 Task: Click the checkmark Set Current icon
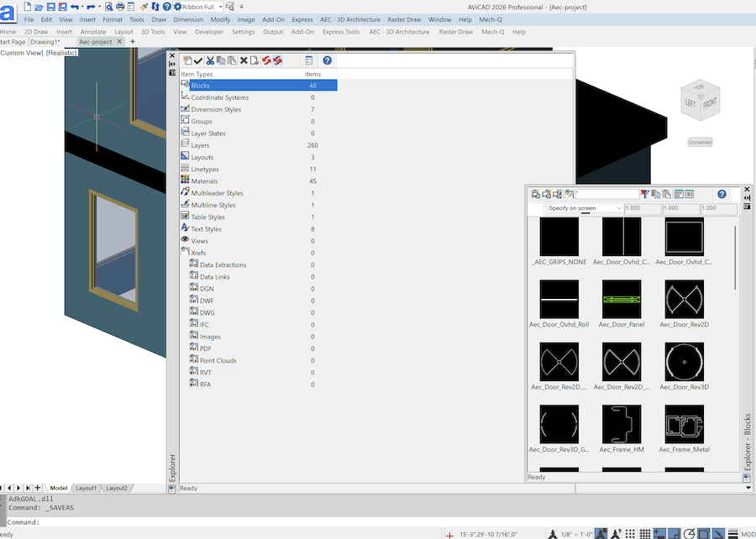click(x=198, y=60)
